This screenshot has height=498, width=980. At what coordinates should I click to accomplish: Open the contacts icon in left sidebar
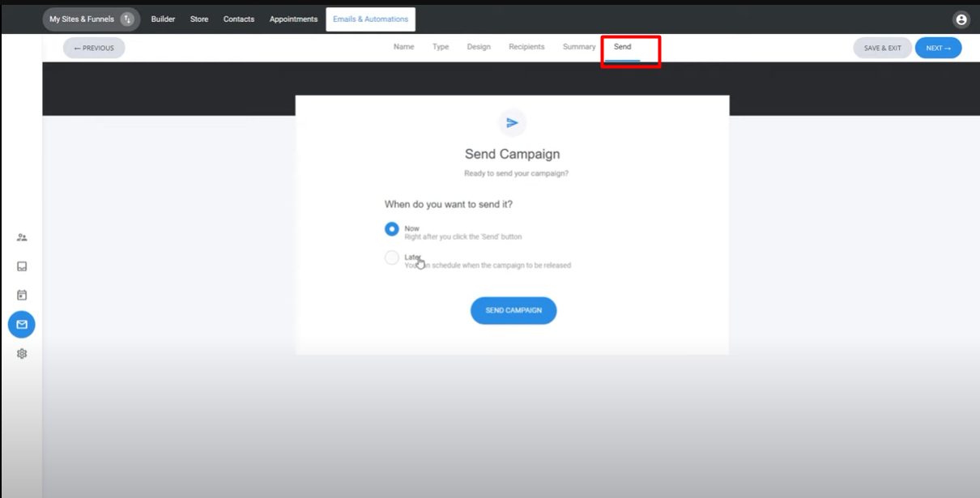pyautogui.click(x=22, y=237)
